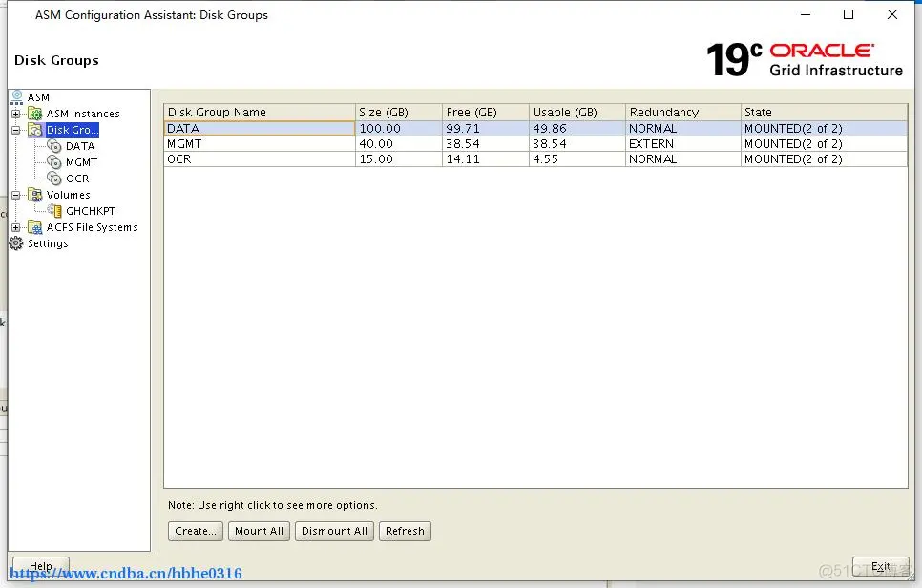Close the ASM Configuration Assistant window
Screen dimensions: 922x588
click(892, 14)
